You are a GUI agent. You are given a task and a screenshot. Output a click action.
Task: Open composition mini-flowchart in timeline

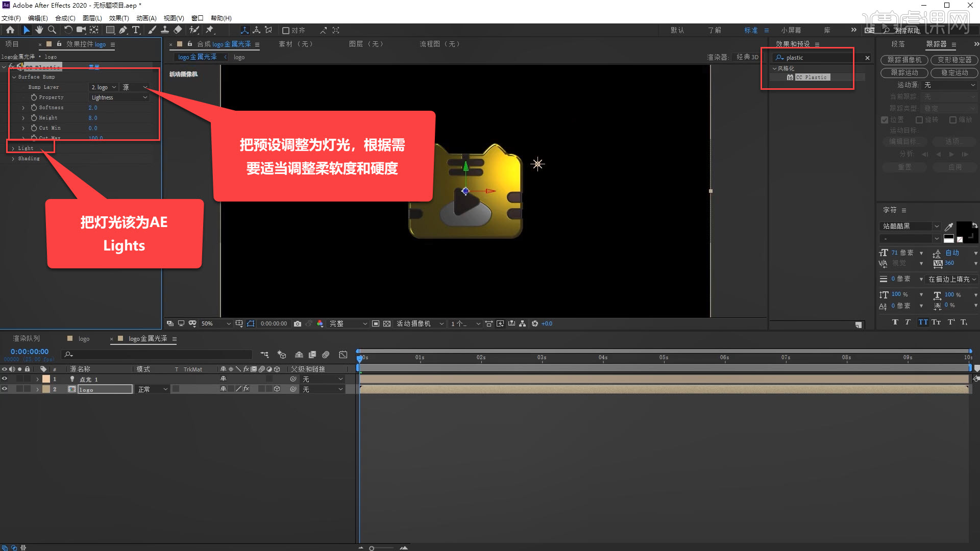point(264,354)
